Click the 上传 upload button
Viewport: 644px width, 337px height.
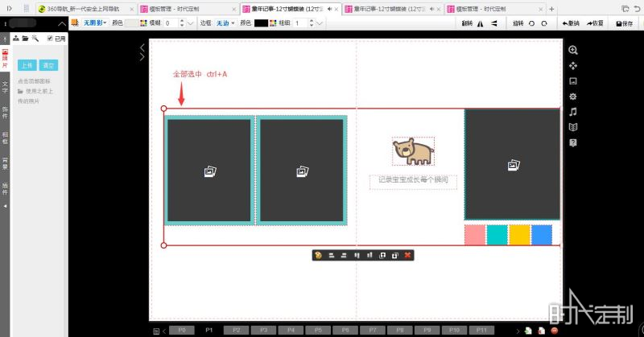(27, 65)
